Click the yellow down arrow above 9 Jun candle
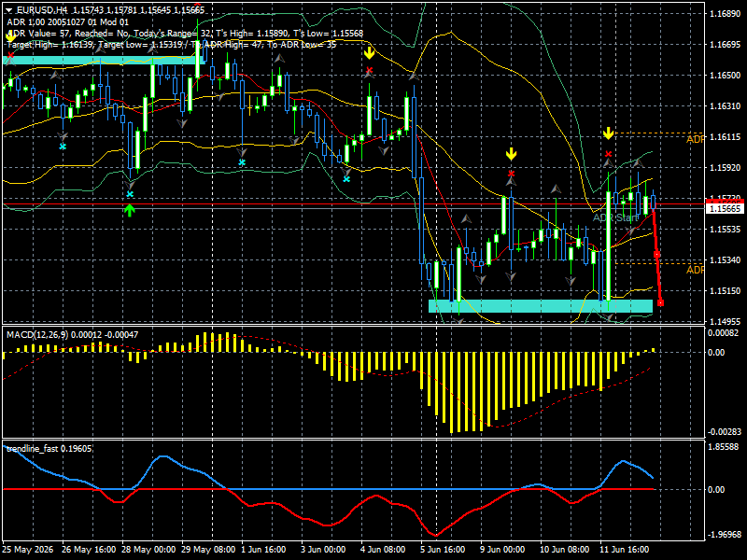 click(511, 154)
